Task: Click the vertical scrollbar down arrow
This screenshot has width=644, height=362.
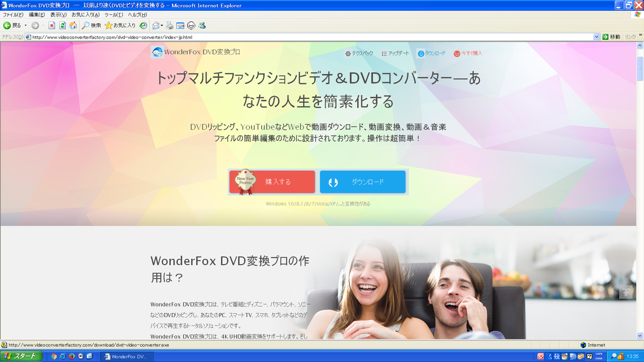Action: [640, 336]
